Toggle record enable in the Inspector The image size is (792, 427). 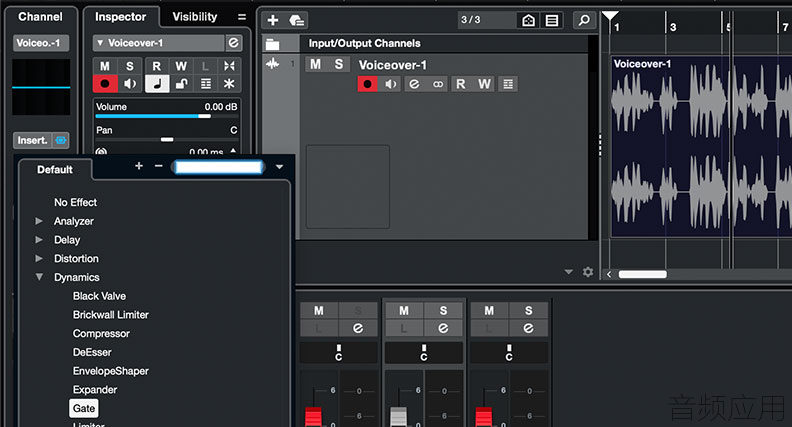click(x=105, y=83)
